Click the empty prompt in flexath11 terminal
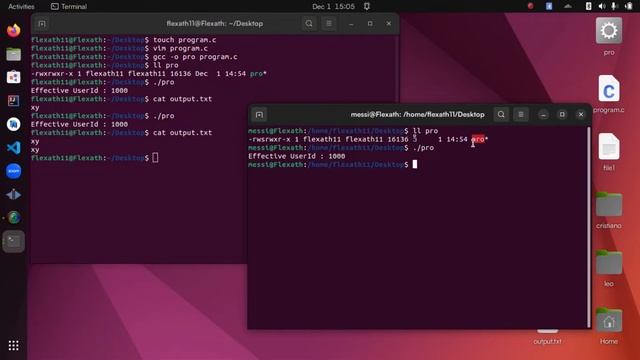 [x=155, y=158]
